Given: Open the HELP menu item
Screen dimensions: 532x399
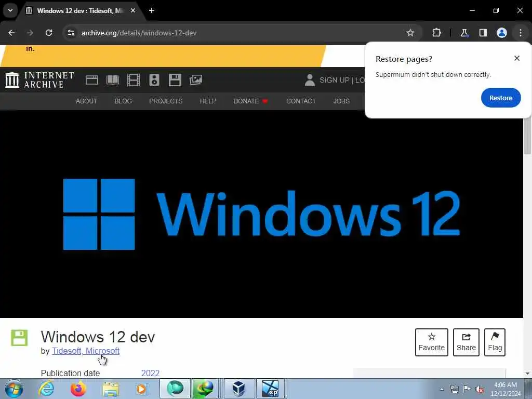Looking at the screenshot, I should click(x=208, y=101).
